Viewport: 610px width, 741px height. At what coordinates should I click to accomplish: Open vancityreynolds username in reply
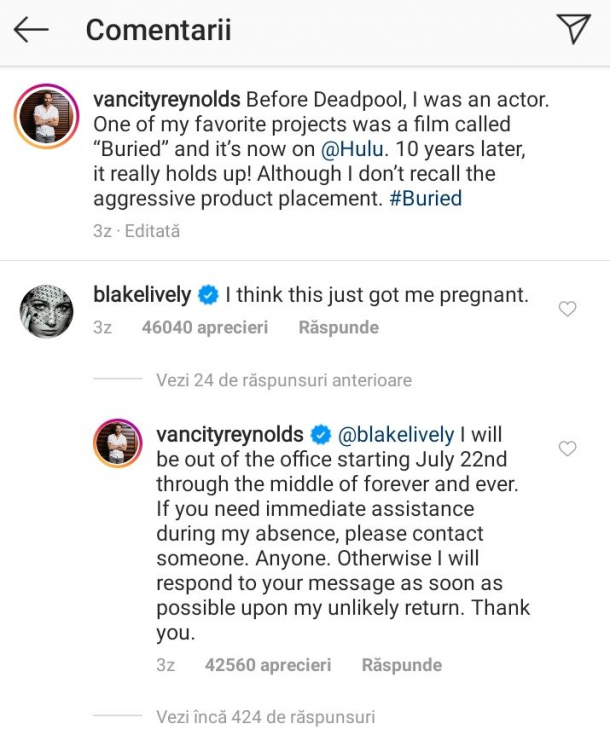point(230,435)
